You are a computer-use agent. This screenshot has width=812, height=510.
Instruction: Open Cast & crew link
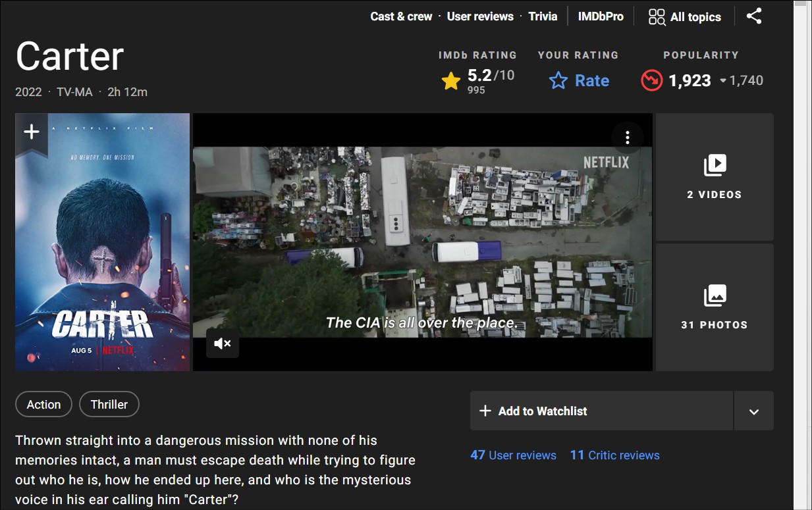coord(401,16)
